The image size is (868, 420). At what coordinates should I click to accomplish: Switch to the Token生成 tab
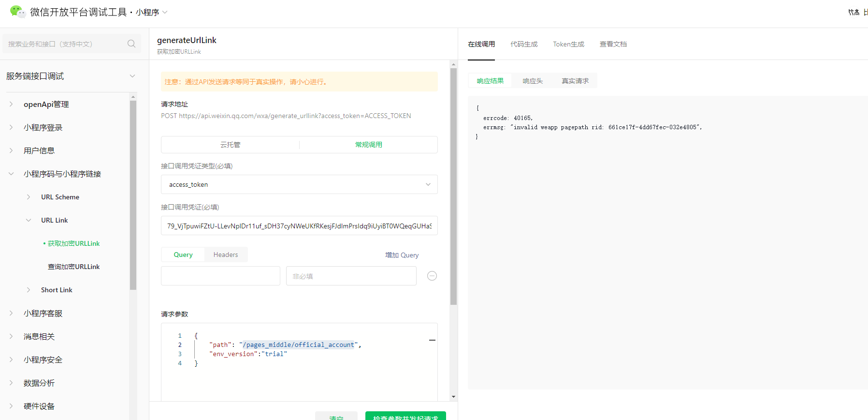(x=569, y=44)
